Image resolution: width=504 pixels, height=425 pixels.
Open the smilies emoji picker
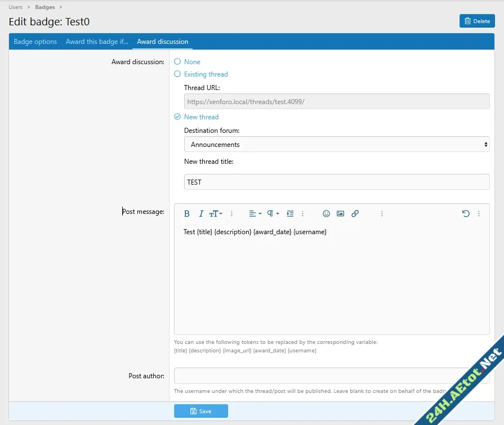point(326,214)
